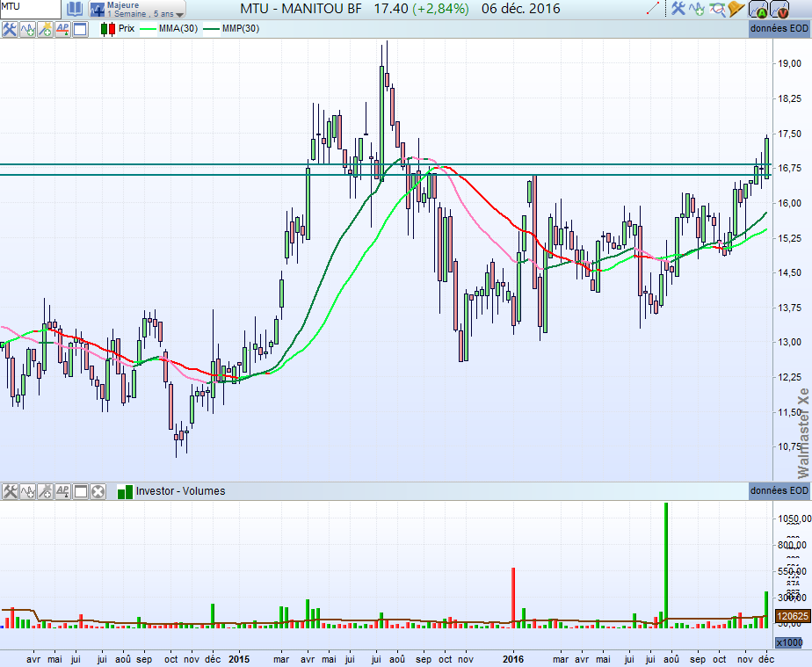
Task: Add indicator to the volume panel
Action: coord(27,491)
